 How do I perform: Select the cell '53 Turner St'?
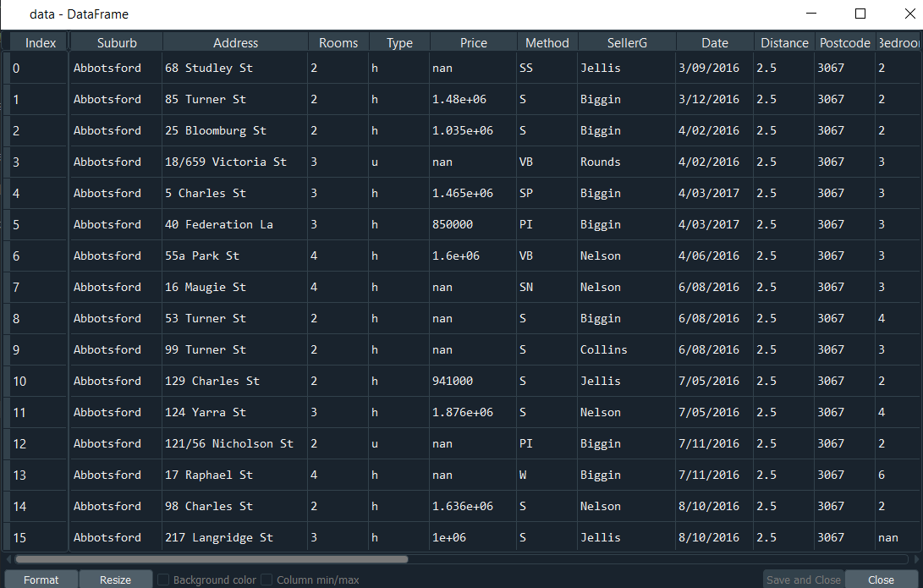click(235, 318)
